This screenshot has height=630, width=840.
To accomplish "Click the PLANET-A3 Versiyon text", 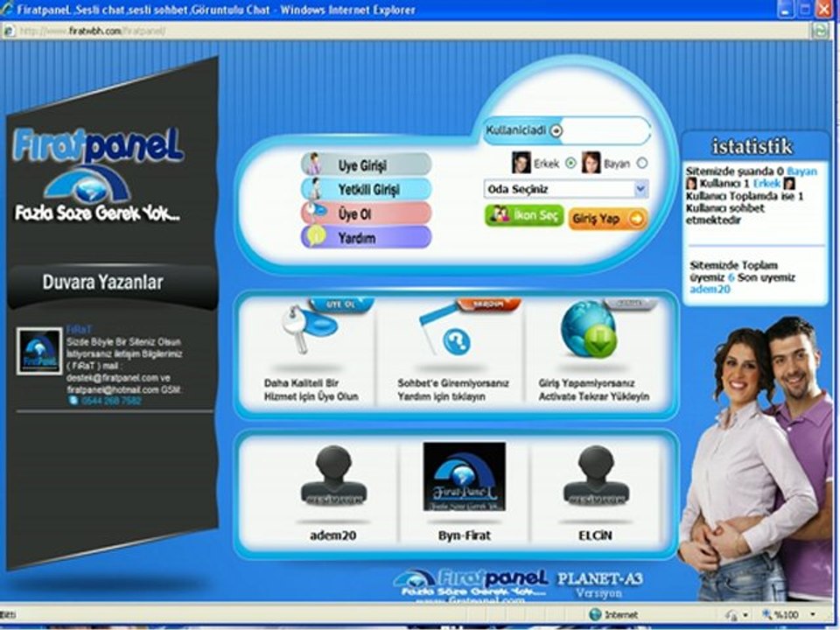I will point(599,585).
